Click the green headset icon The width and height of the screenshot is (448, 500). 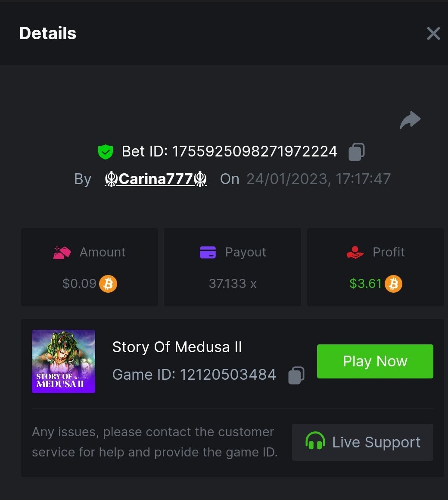315,442
